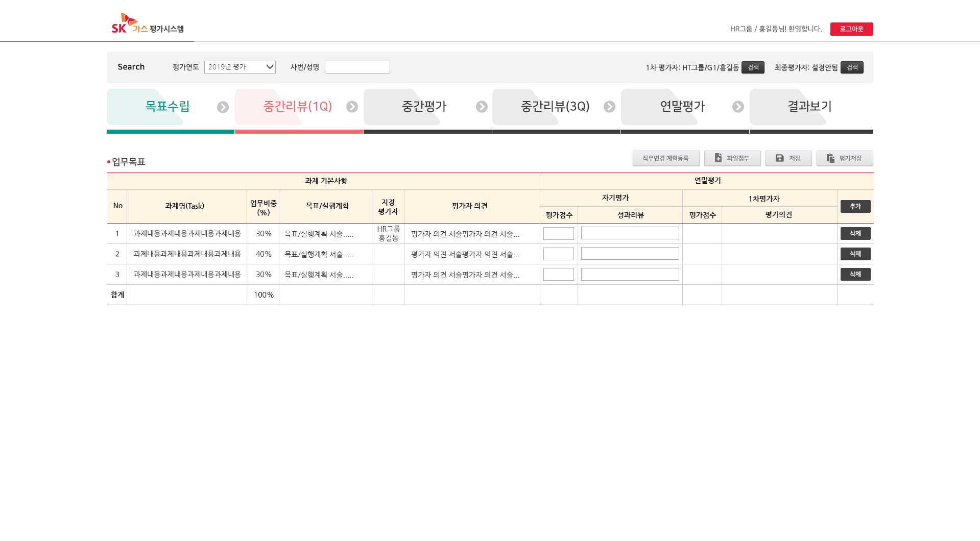Open the 평가연도 year dropdown
The height and width of the screenshot is (541, 980).
tap(240, 67)
